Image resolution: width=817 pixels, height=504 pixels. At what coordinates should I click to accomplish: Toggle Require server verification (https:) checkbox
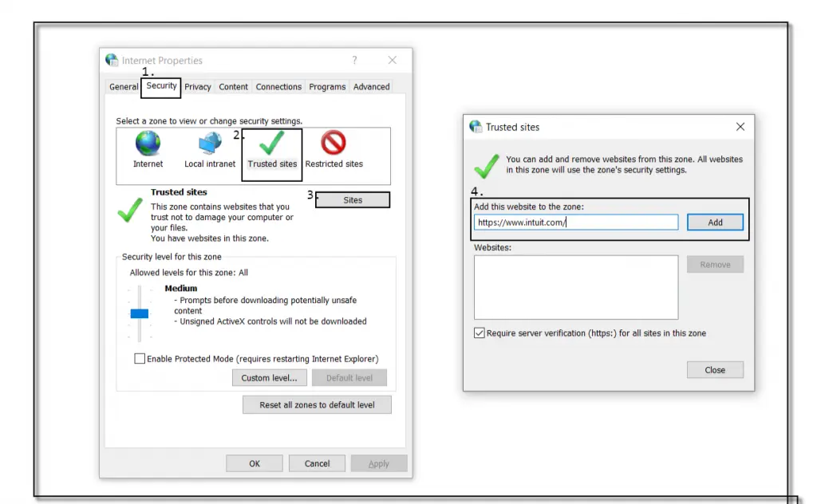[x=480, y=333]
